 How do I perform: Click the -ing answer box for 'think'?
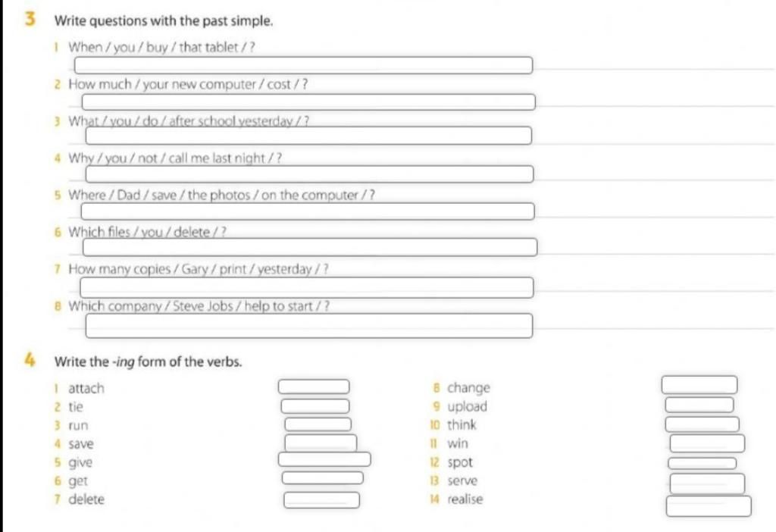(702, 424)
